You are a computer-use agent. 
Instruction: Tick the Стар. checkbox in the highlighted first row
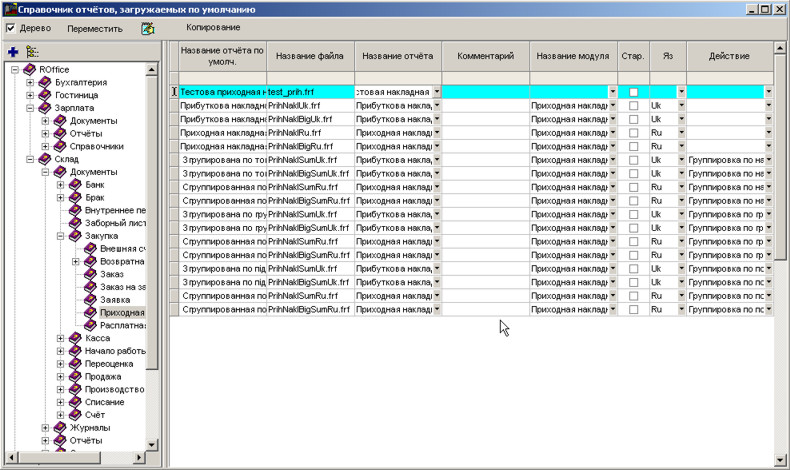click(633, 92)
